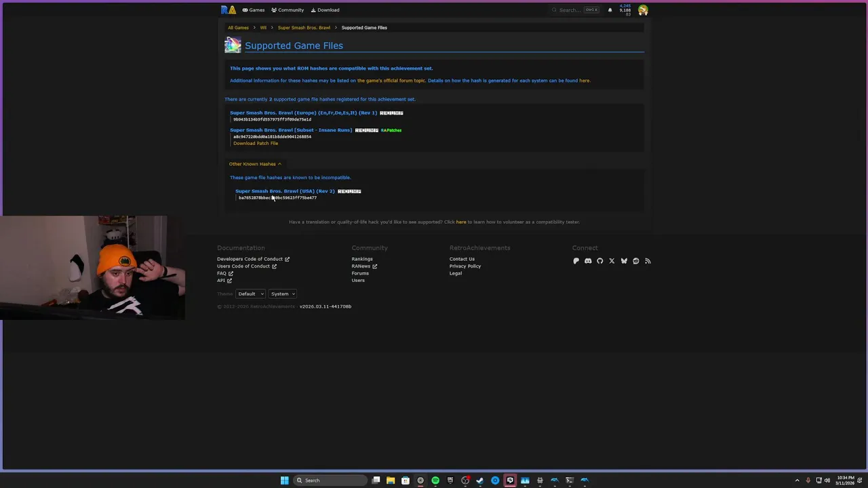The image size is (868, 488).
Task: Open the RANews footer link
Action: click(364, 266)
